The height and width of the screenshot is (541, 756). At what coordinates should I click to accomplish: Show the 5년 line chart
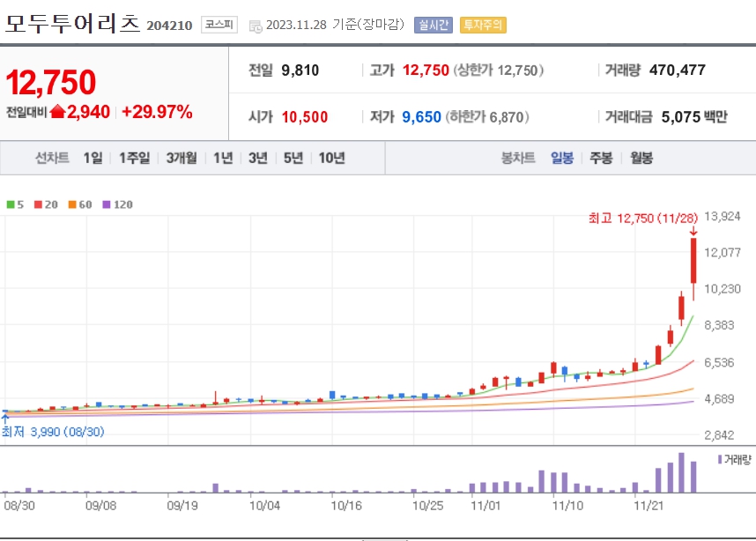coord(293,158)
